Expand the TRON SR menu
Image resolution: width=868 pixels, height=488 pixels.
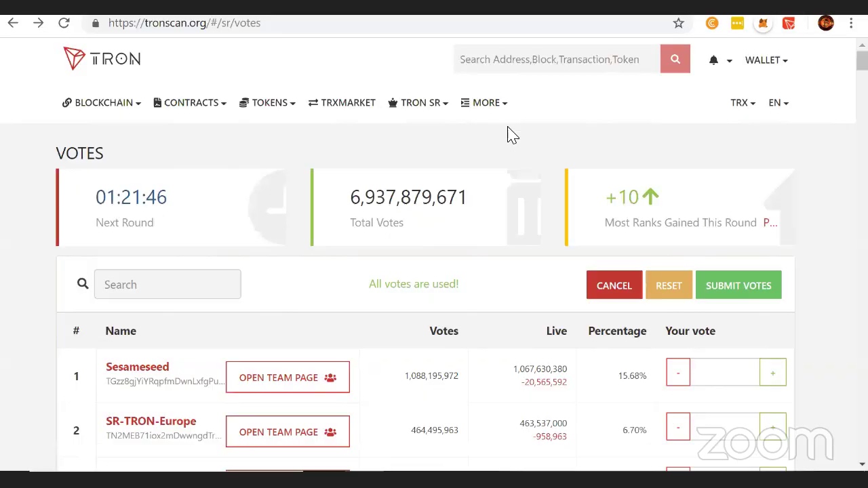(418, 102)
